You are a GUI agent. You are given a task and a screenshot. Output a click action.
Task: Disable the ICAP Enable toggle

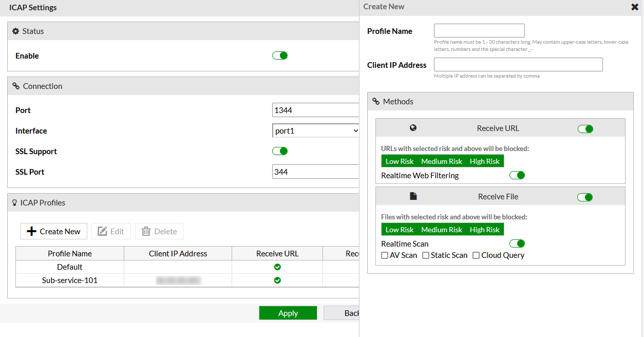pyautogui.click(x=279, y=55)
